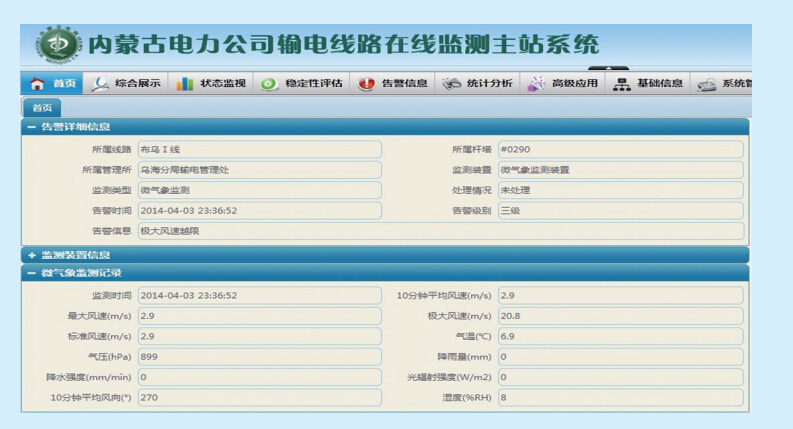Expand the 监测装置信息 panel

click(x=32, y=255)
